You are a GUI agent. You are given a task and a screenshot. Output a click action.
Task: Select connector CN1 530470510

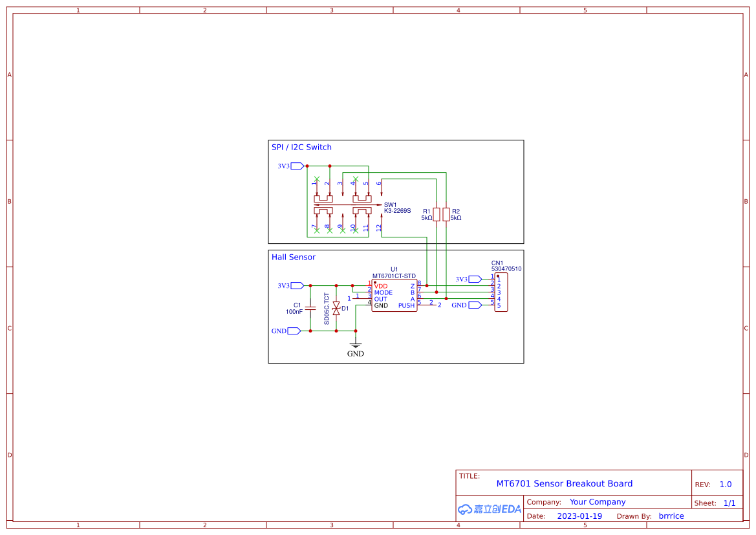pyautogui.click(x=501, y=293)
